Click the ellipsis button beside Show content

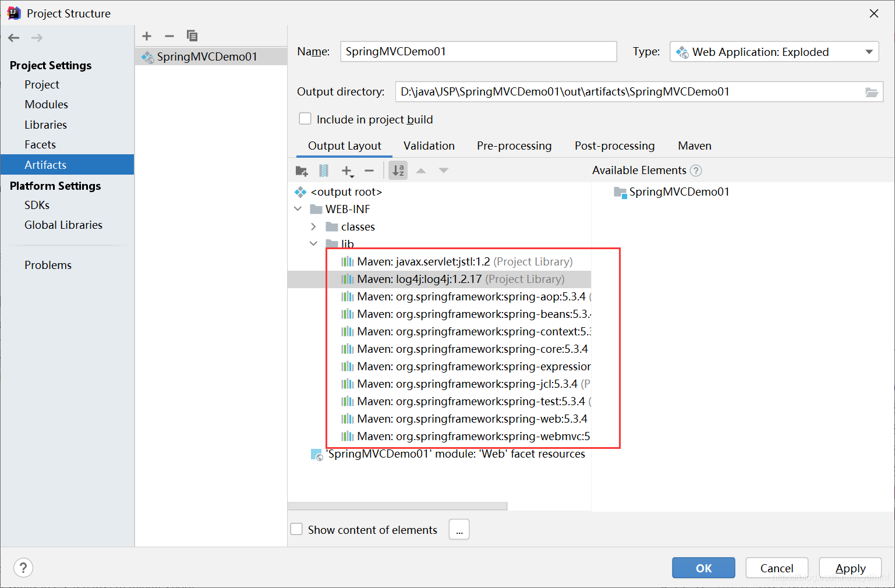click(459, 529)
